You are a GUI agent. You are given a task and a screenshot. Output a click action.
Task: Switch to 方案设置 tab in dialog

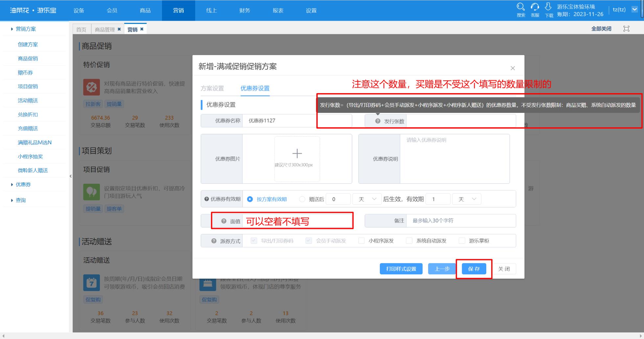pyautogui.click(x=212, y=88)
